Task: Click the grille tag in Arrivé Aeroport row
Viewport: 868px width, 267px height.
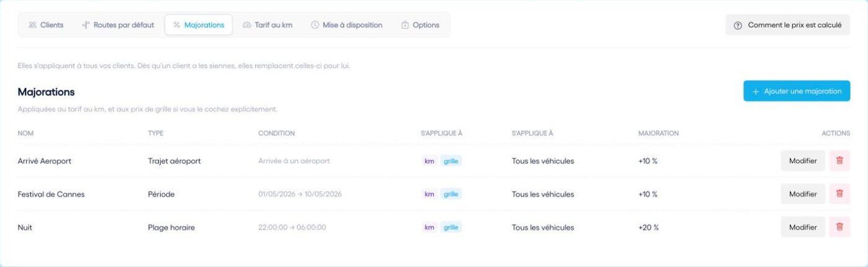Action: 451,161
